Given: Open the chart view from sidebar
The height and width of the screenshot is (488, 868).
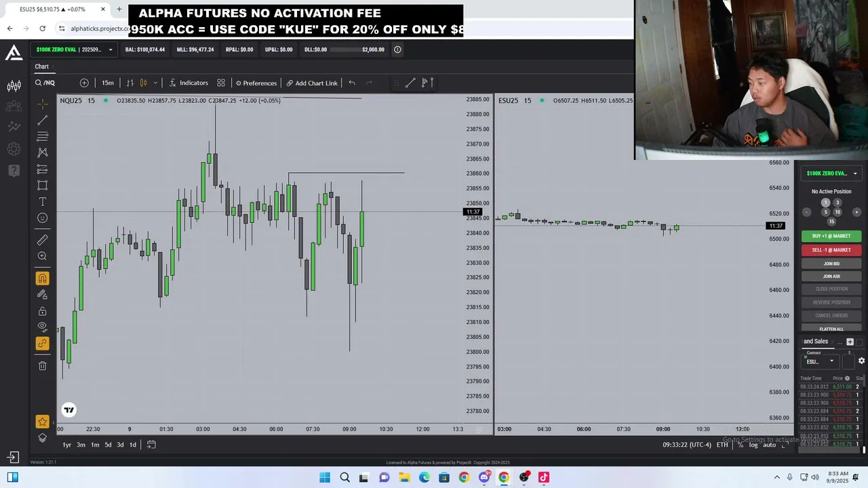Looking at the screenshot, I should [14, 86].
